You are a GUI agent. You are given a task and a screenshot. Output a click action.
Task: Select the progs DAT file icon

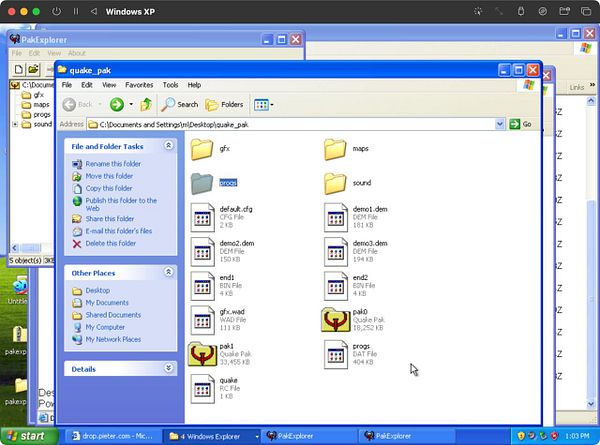336,354
